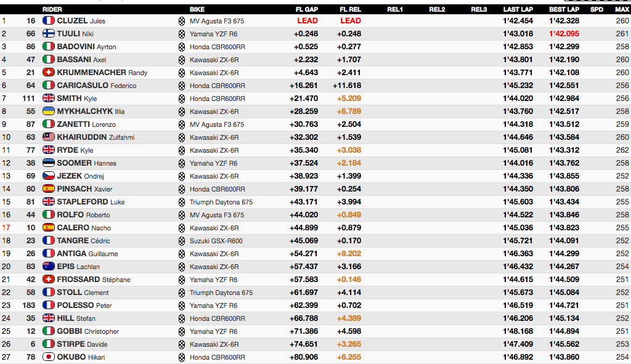Screen dimensions: 631x364
Task: Click FL GAP value +16.261
Action: coord(304,85)
